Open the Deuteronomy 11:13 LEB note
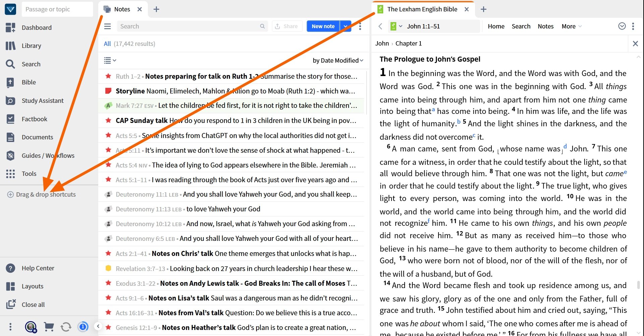The height and width of the screenshot is (336, 644). pos(231,209)
